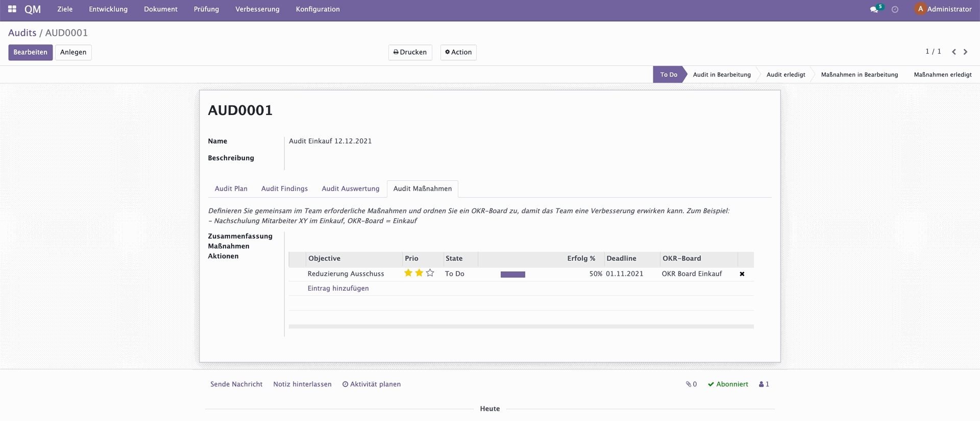
Task: Switch to the Audit Plan tab
Action: coord(231,189)
